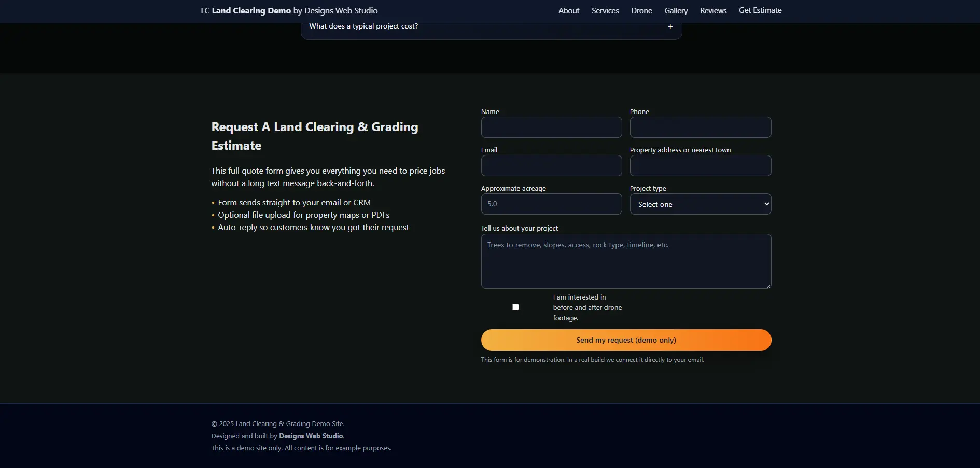This screenshot has width=980, height=468.
Task: Click "Send my request (demo only)"
Action: click(626, 339)
